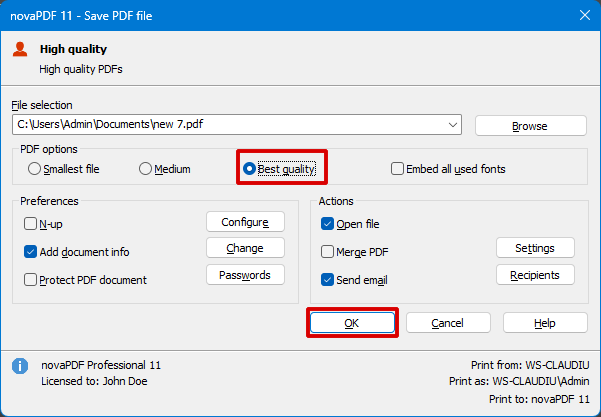Choose the Best quality radio option
This screenshot has height=417, width=601.
pyautogui.click(x=279, y=169)
